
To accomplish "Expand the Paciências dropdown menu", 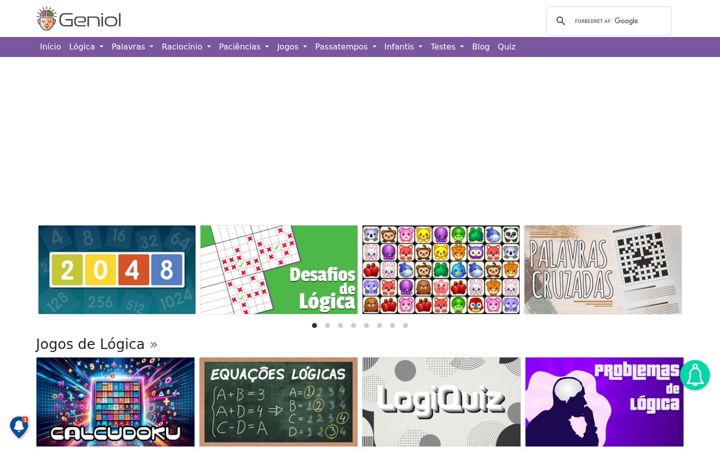I will 244,47.
